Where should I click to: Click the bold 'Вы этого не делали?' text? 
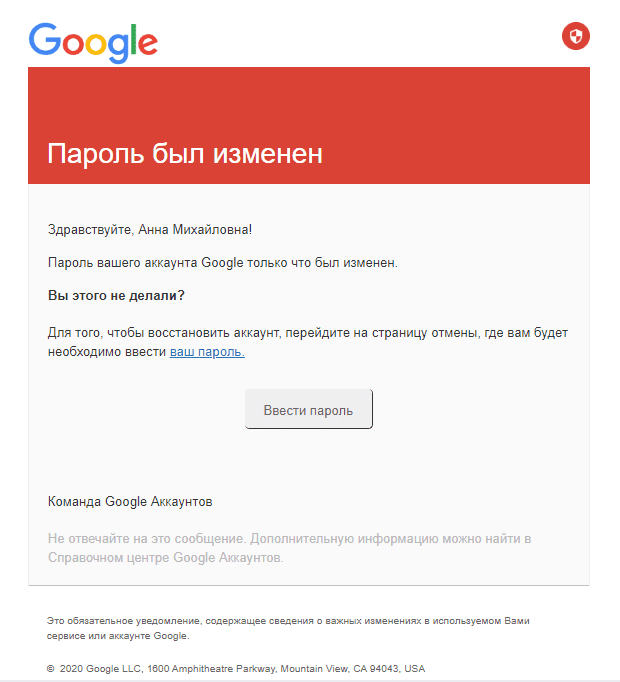pyautogui.click(x=116, y=295)
